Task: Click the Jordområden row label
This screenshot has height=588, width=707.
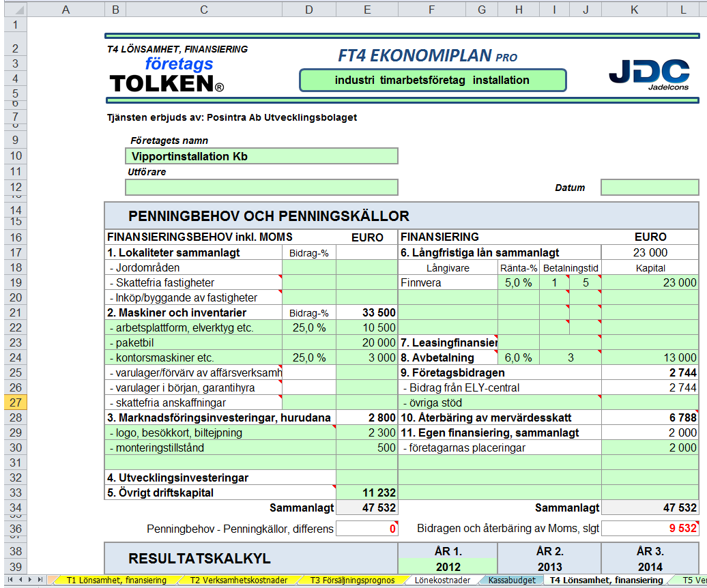Action: (x=193, y=267)
